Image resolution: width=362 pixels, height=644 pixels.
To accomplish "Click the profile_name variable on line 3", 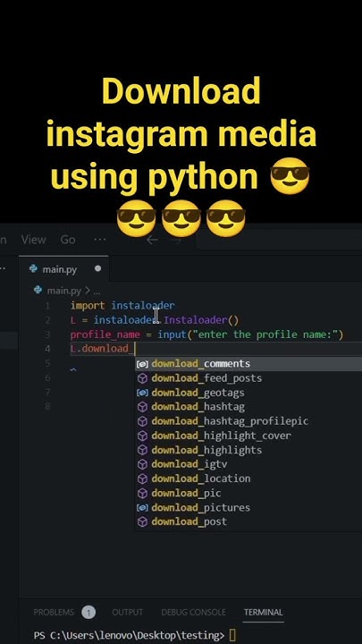I will click(x=105, y=335).
